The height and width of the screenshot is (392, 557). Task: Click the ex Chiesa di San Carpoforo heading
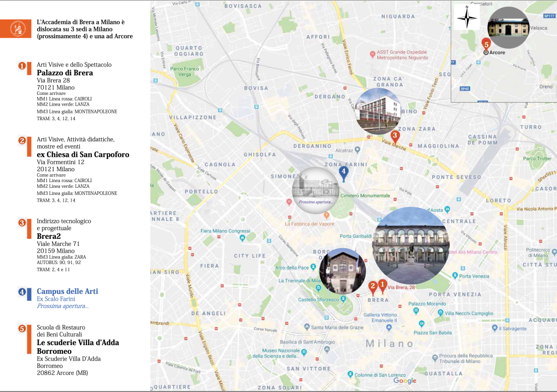83,155
